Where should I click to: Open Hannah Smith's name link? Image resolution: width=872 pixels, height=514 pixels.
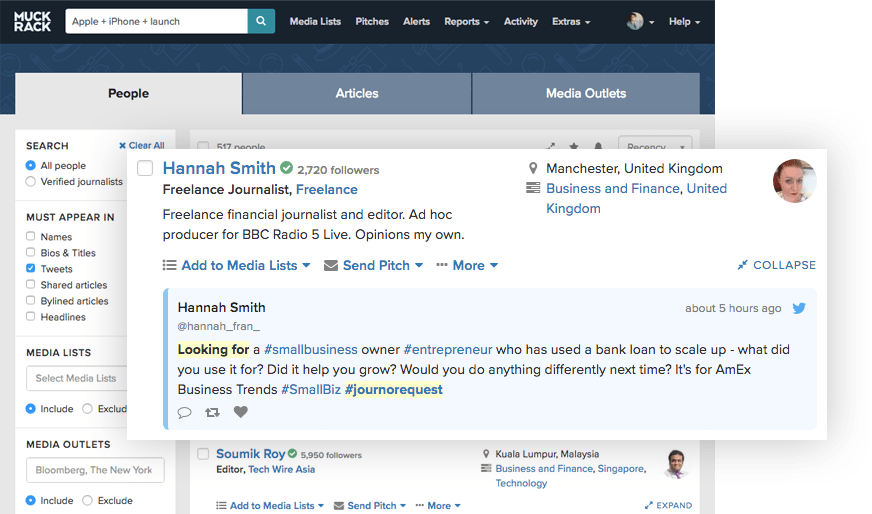(219, 168)
